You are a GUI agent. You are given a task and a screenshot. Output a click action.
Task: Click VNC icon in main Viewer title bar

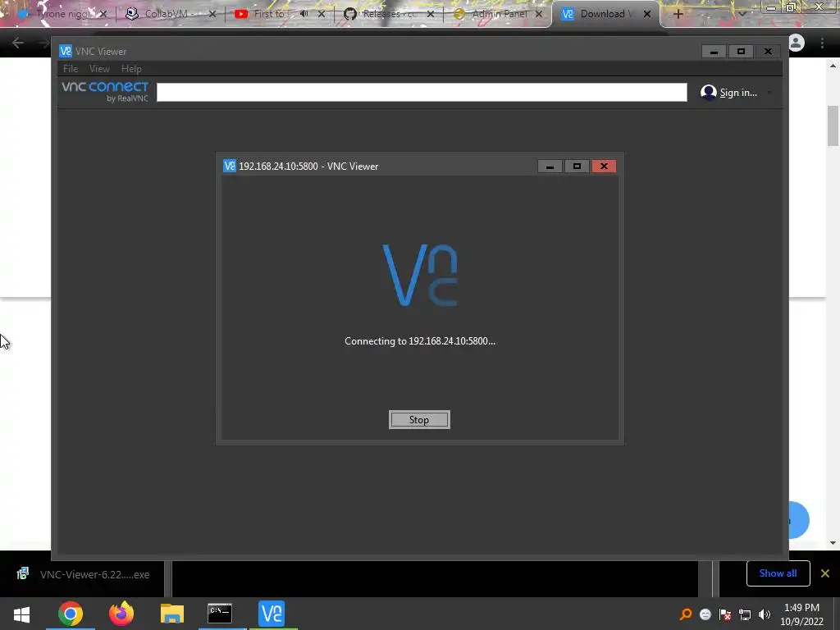66,51
